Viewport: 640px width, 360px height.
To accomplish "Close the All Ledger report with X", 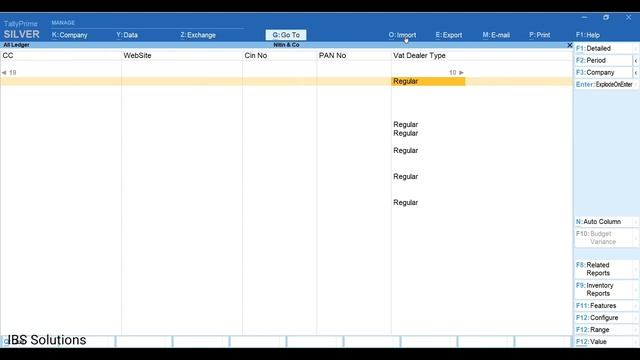I will point(570,45).
